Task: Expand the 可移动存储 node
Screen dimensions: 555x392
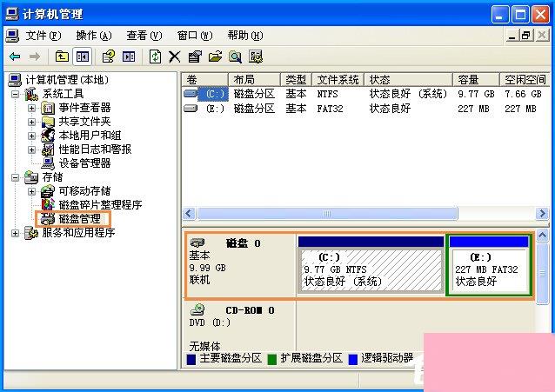Action: tap(31, 191)
